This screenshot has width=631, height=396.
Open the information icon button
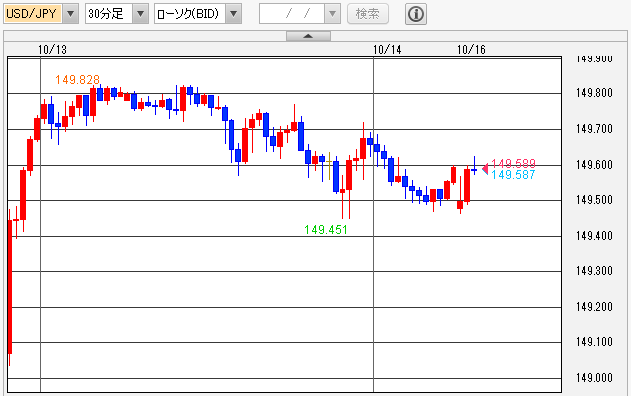coord(416,14)
